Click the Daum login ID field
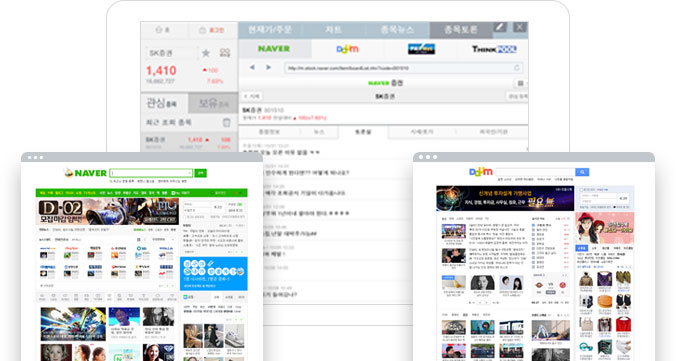 598,195
